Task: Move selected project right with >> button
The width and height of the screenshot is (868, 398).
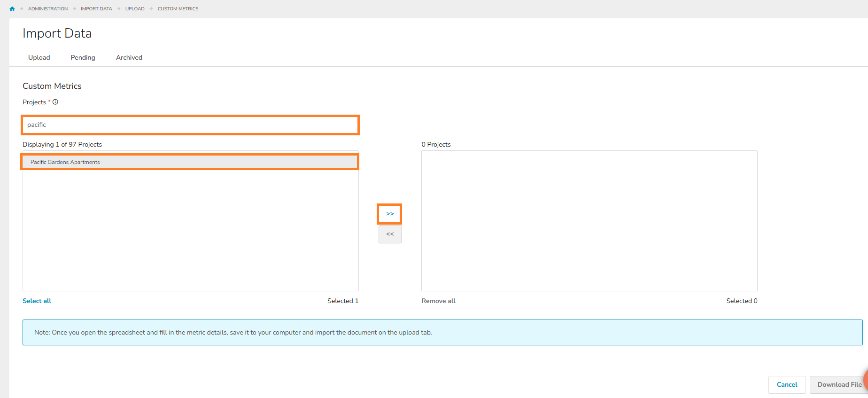Action: (x=390, y=214)
